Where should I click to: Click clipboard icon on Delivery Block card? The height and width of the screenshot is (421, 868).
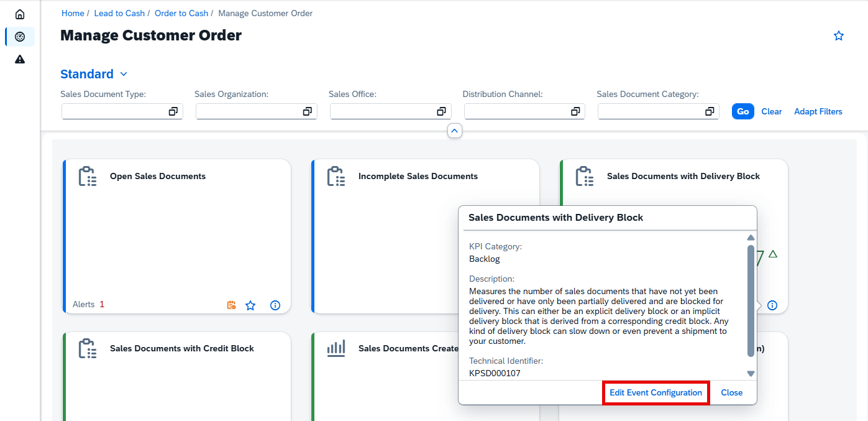point(585,177)
